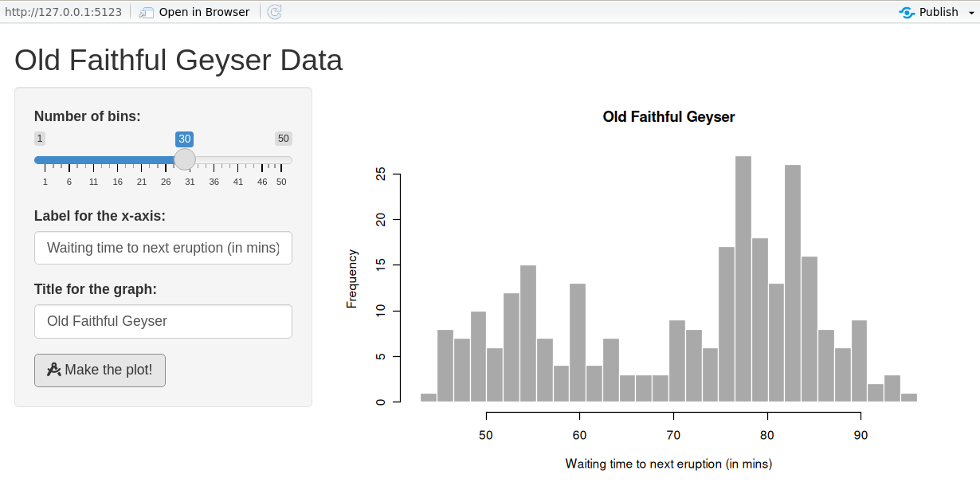980x490 pixels.
Task: Click the slider minimum label 1
Action: 40,139
